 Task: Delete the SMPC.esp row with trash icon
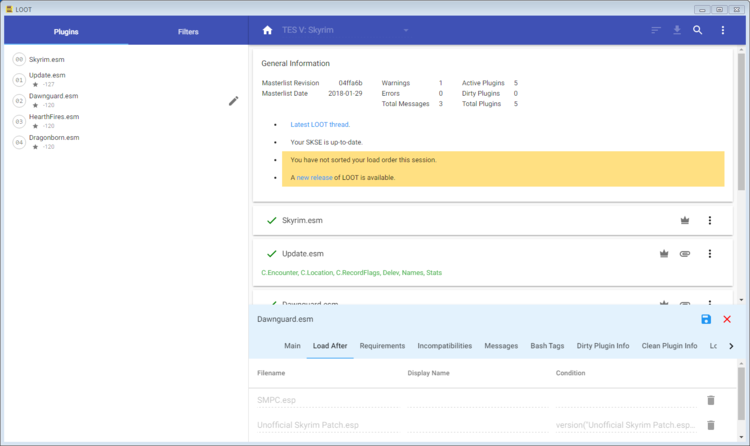pos(711,400)
